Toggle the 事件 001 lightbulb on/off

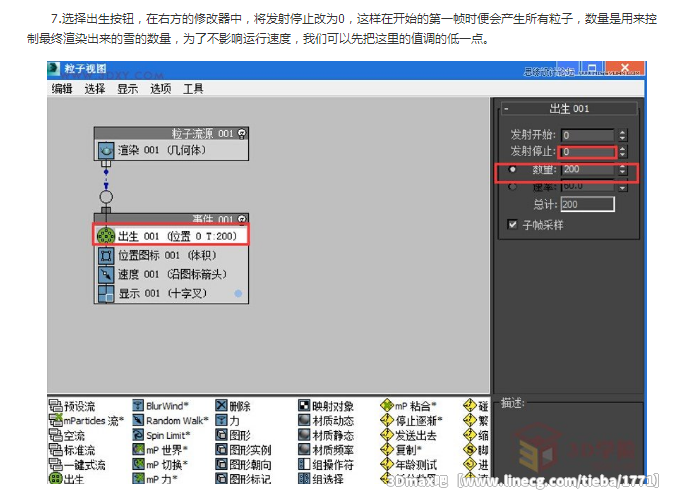click(242, 219)
